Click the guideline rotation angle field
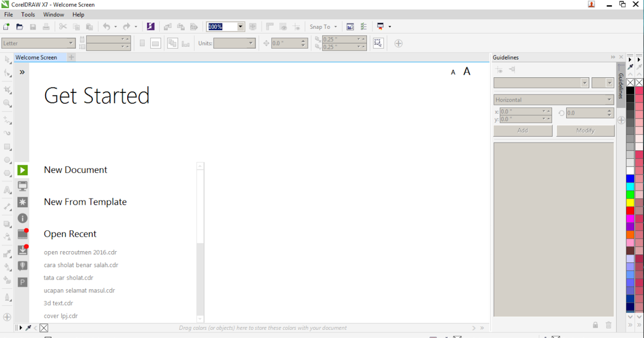Image resolution: width=644 pixels, height=338 pixels. tap(589, 113)
